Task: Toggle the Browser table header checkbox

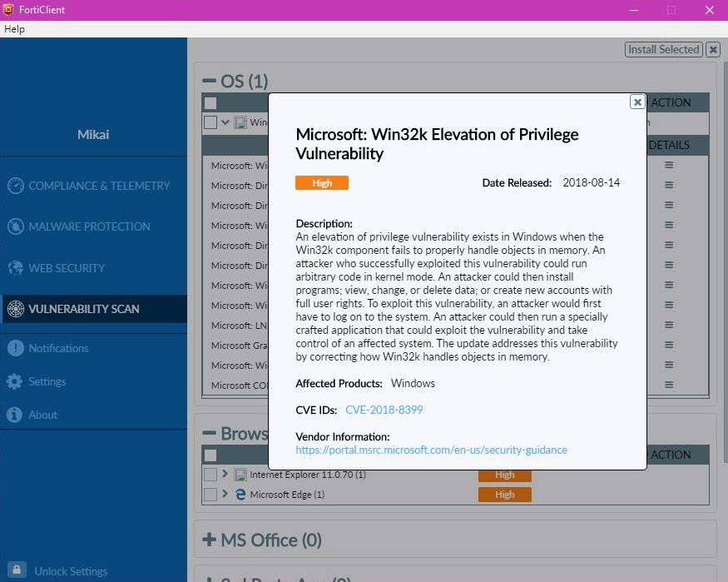Action: pos(210,455)
